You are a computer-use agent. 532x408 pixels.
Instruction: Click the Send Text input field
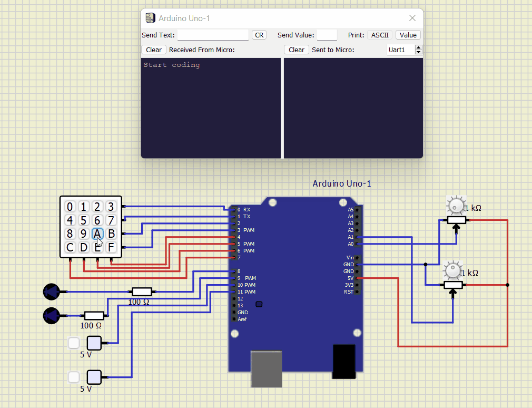pos(213,35)
